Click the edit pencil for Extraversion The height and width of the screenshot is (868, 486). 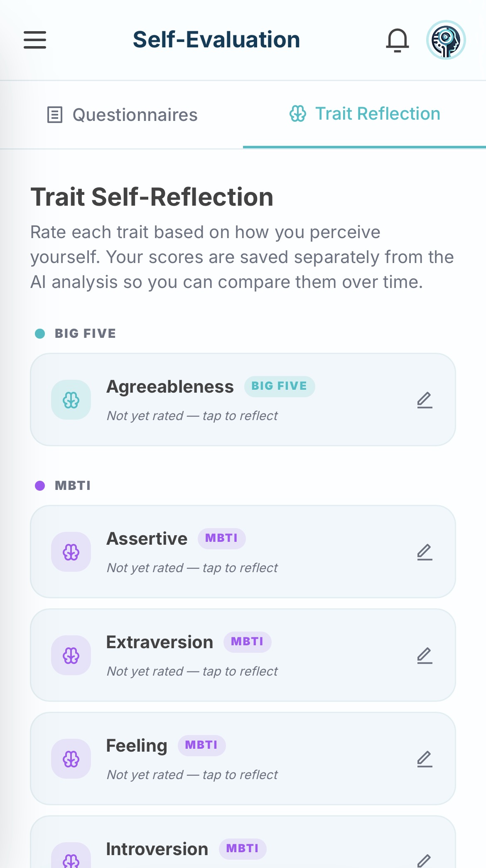[425, 656]
